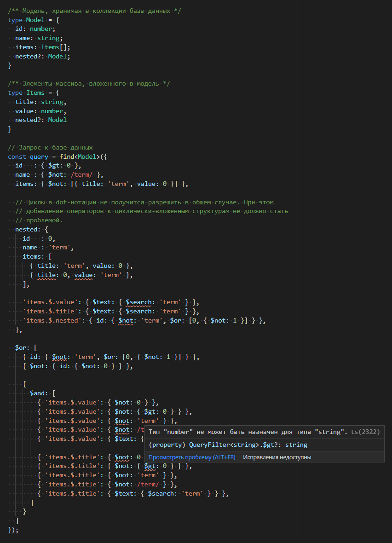
Task: Click the Items type declaration name
Action: pos(35,93)
